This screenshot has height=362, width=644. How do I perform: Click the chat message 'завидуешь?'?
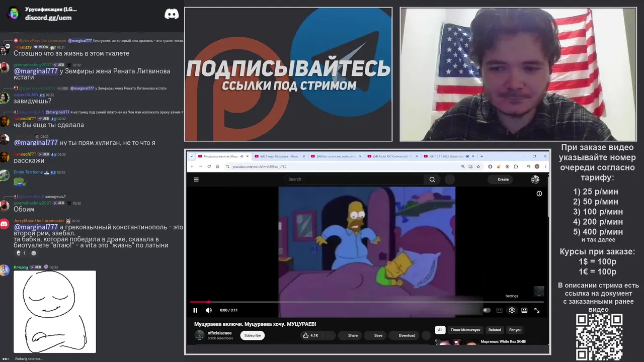[32, 101]
